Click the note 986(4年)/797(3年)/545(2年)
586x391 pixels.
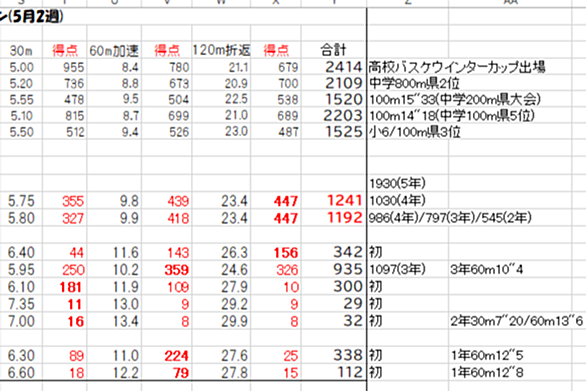pos(450,218)
